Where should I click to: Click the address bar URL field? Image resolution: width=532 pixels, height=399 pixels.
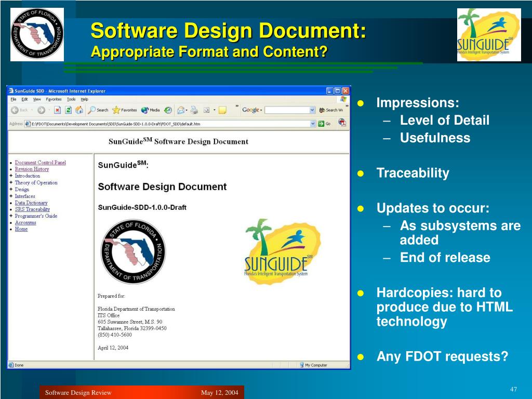click(170, 124)
